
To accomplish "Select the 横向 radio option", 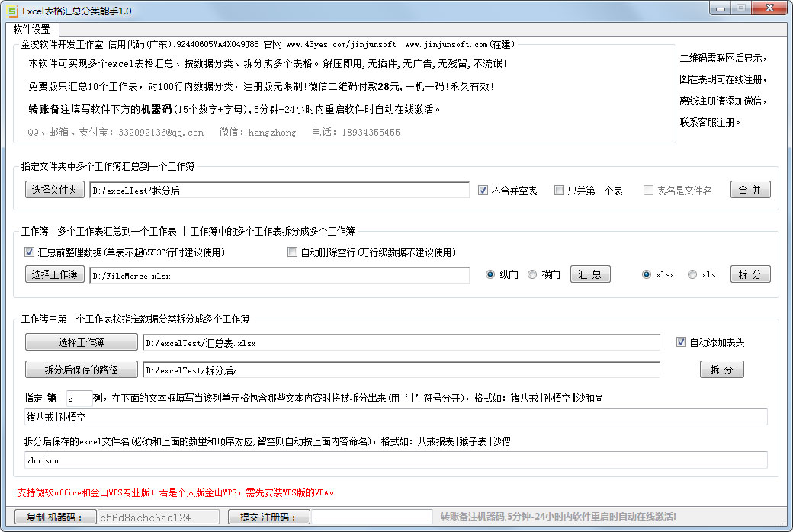I will (x=533, y=276).
